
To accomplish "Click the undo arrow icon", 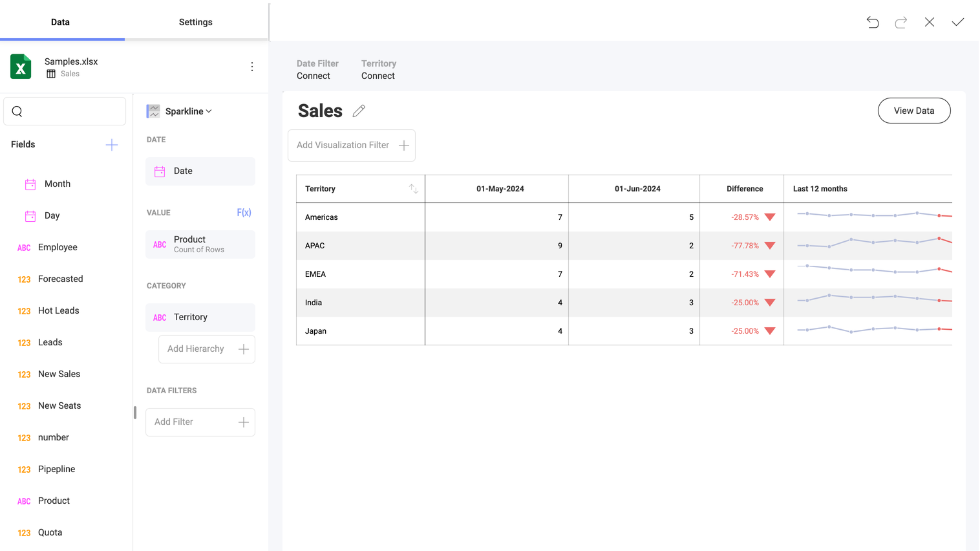I will tap(873, 22).
